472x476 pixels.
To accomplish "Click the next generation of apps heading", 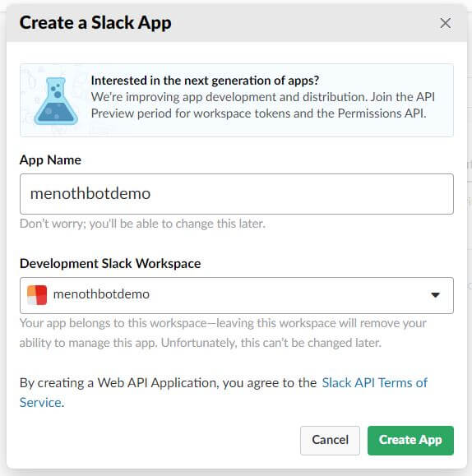I will [205, 81].
